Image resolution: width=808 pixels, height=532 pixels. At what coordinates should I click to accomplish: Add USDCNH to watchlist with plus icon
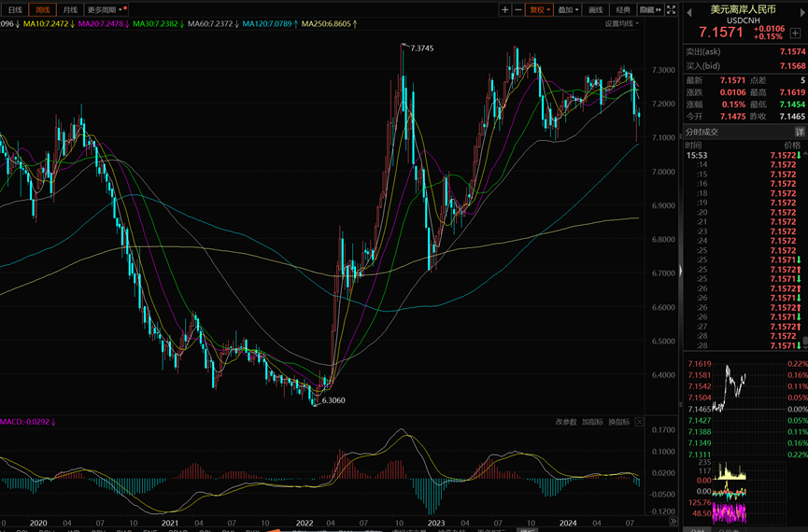pyautogui.click(x=795, y=33)
